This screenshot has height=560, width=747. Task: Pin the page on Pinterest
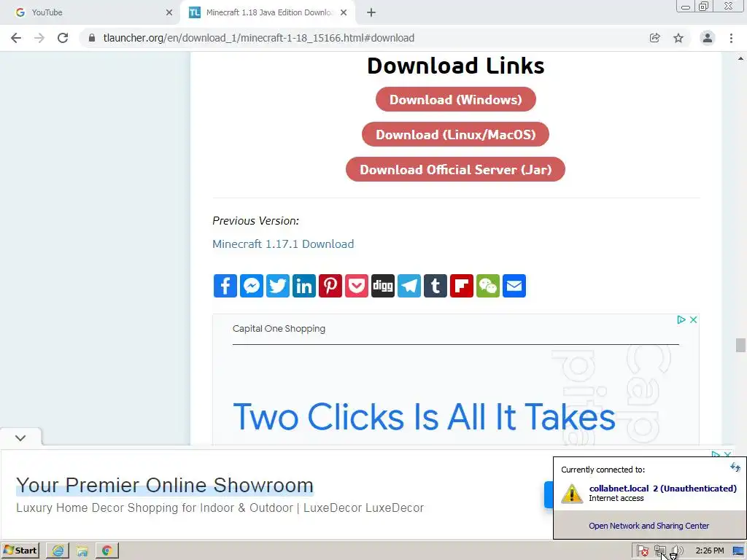pyautogui.click(x=330, y=286)
